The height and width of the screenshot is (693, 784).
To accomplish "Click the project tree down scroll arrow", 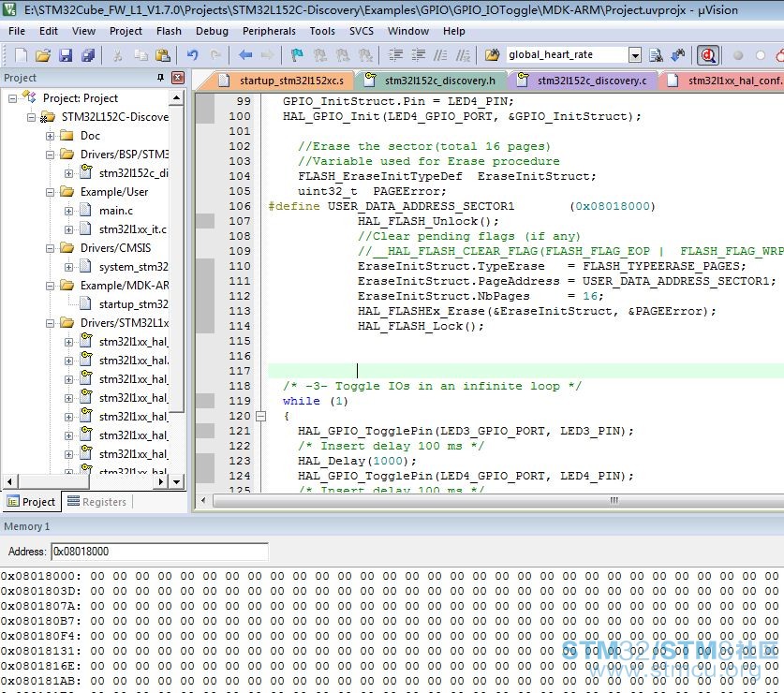I will pyautogui.click(x=176, y=482).
